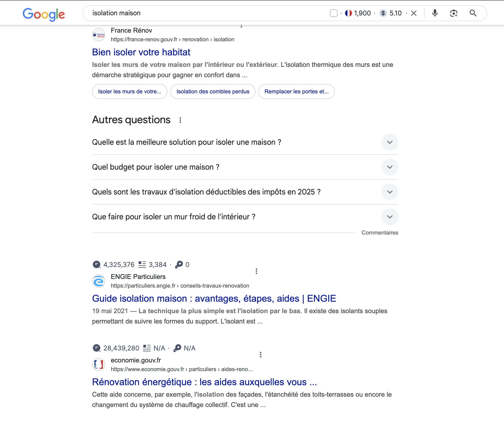Click the keyword key icon beside 0
Viewport: 504px width, 426px height.
click(179, 265)
